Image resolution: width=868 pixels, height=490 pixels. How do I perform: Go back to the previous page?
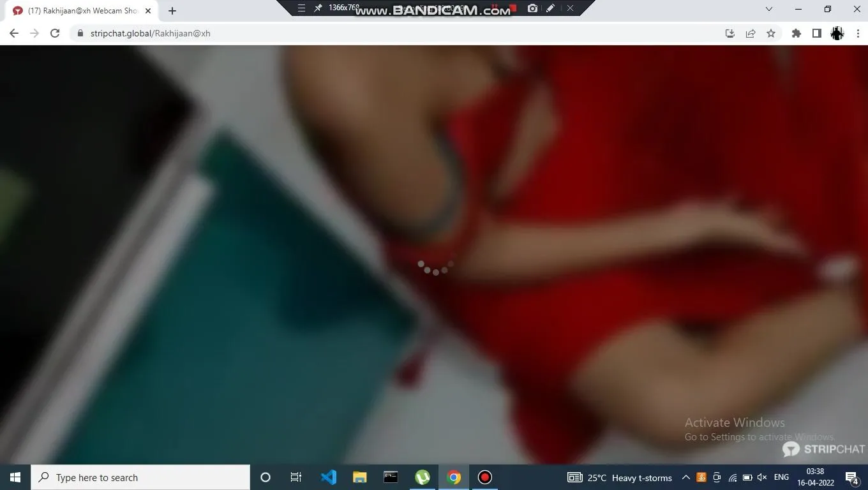point(14,33)
